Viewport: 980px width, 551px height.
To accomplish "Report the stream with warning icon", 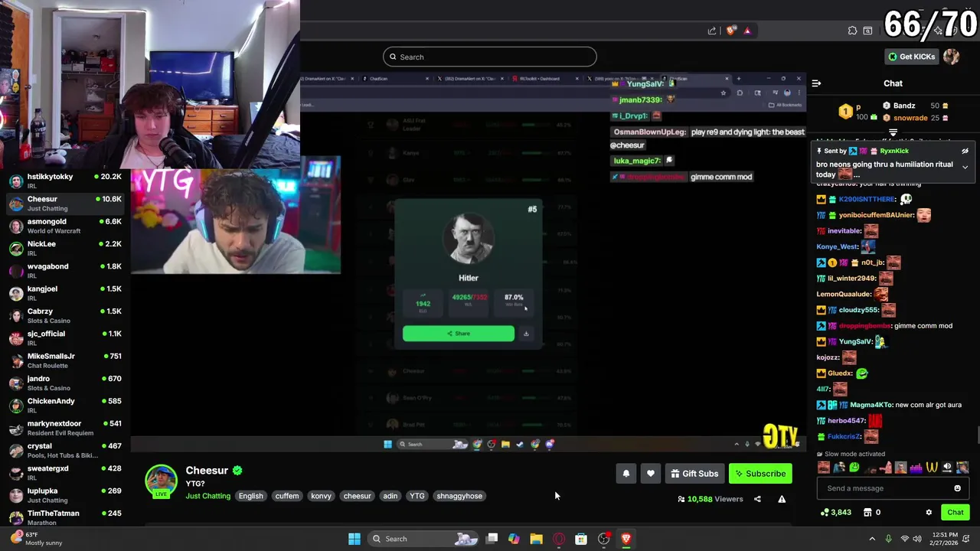I will (x=782, y=499).
